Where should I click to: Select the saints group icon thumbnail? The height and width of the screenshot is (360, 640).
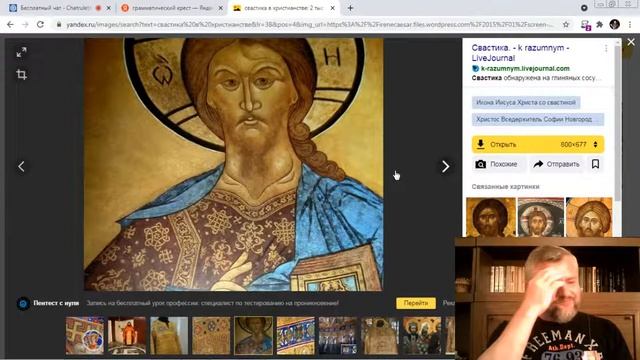(422, 335)
